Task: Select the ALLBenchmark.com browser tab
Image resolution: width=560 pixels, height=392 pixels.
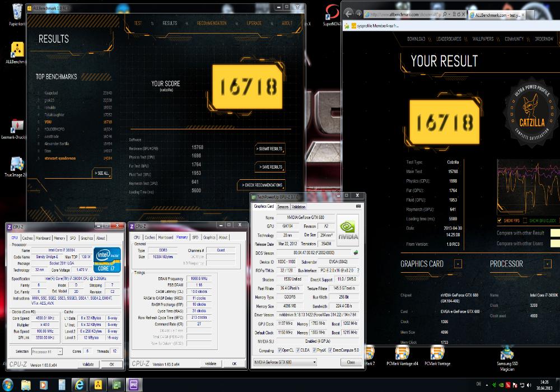Action: pyautogui.click(x=497, y=15)
